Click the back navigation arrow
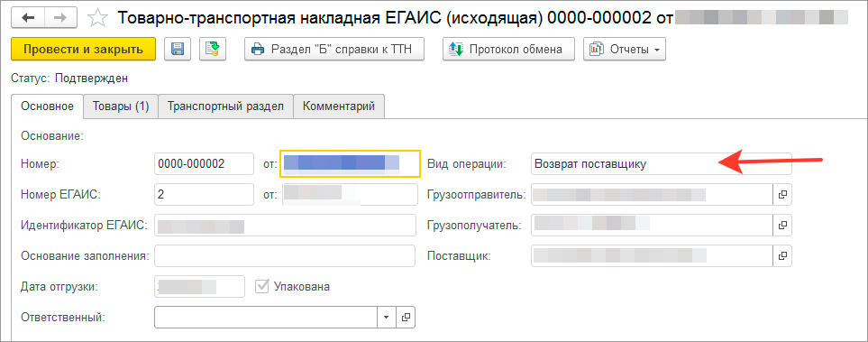The height and width of the screenshot is (342, 868). coord(28,18)
